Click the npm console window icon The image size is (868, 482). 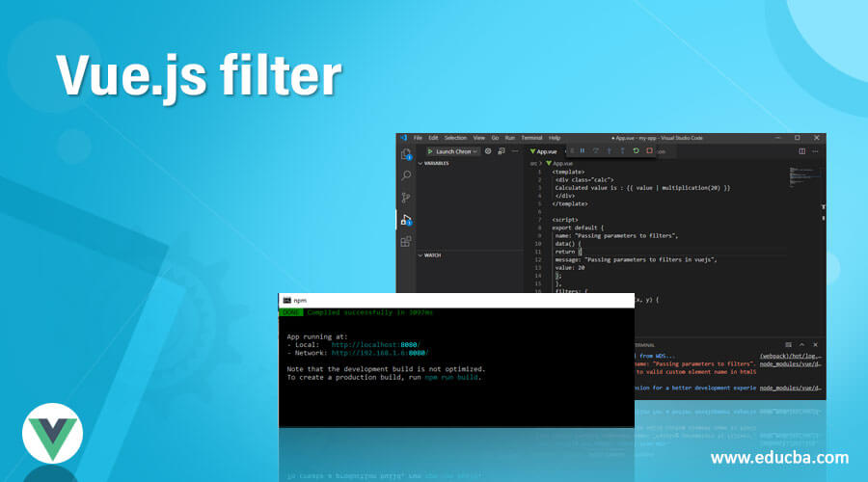coord(286,300)
